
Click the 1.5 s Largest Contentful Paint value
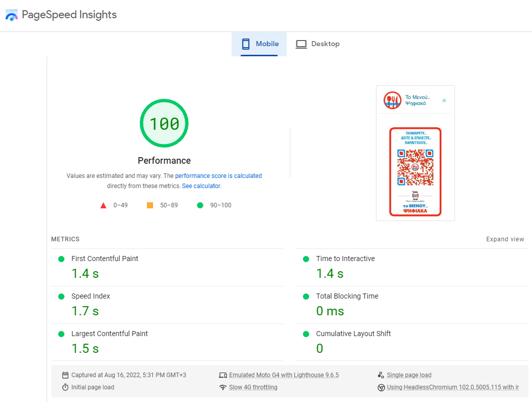coord(85,349)
